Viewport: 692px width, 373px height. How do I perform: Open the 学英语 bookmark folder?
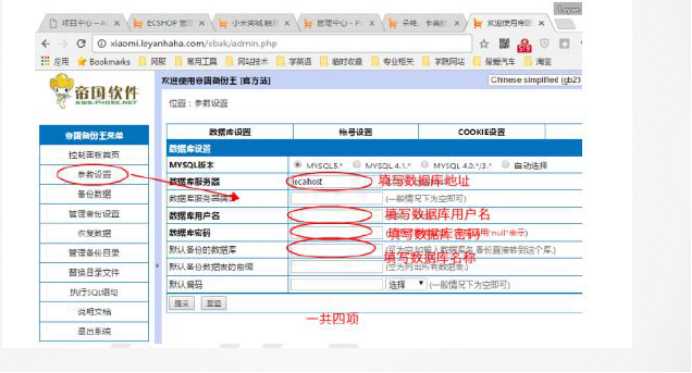click(294, 61)
